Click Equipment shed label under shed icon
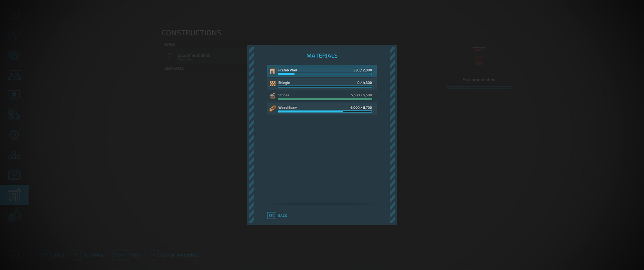The image size is (644, 270). point(479,79)
